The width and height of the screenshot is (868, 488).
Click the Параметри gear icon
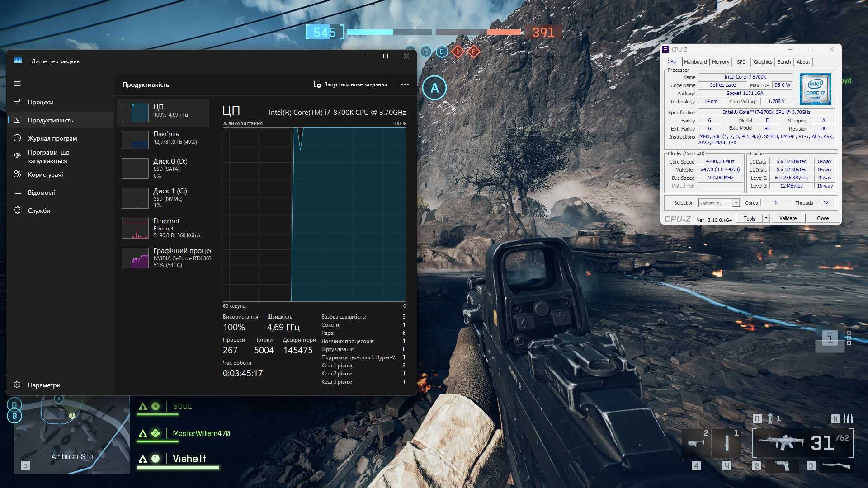point(17,385)
